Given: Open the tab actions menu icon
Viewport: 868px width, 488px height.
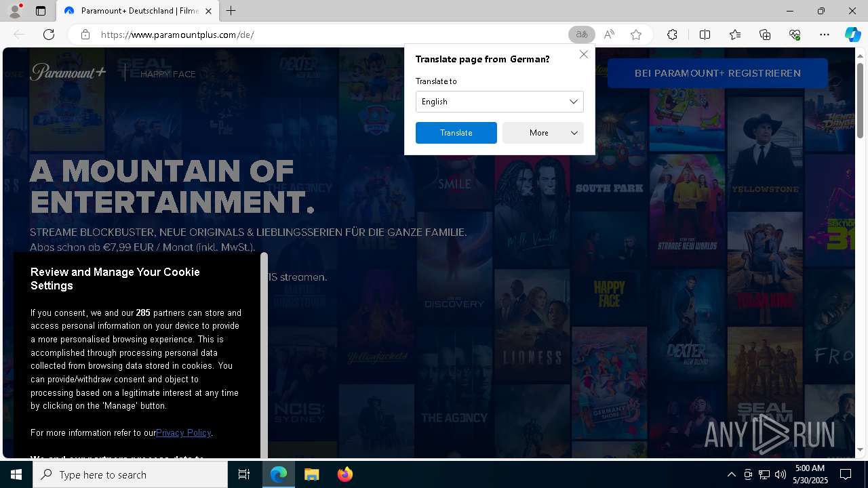Looking at the screenshot, I should (41, 11).
